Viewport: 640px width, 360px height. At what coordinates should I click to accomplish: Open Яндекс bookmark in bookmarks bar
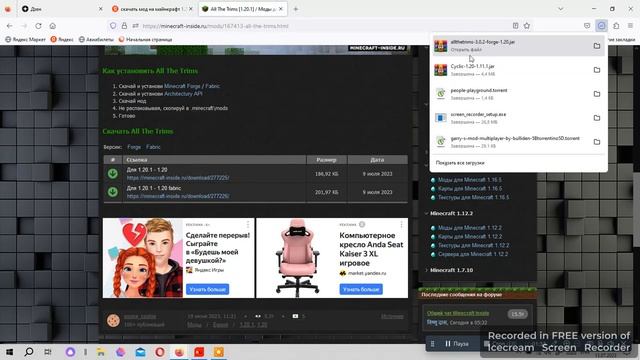(x=62, y=40)
